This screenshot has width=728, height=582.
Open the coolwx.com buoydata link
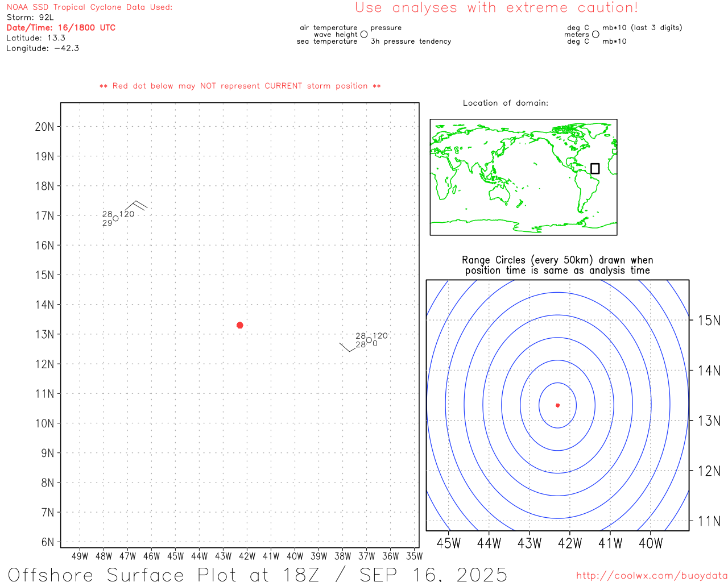coord(652,576)
